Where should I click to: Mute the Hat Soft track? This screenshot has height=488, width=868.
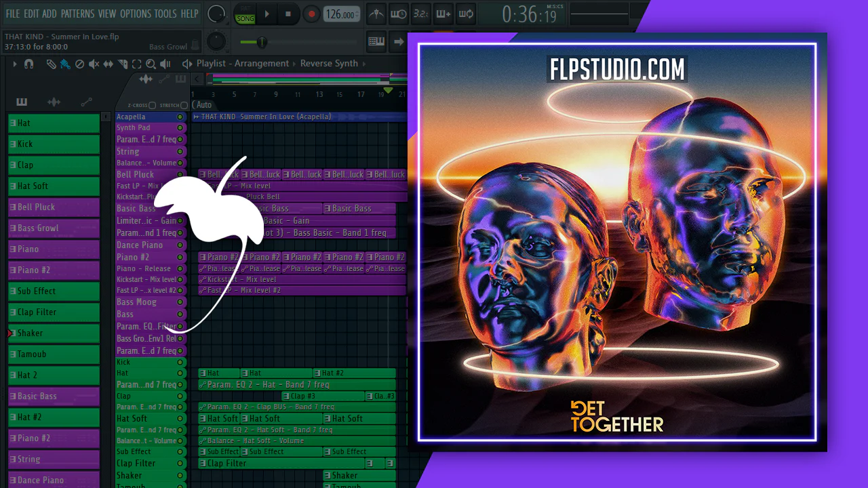(x=180, y=419)
